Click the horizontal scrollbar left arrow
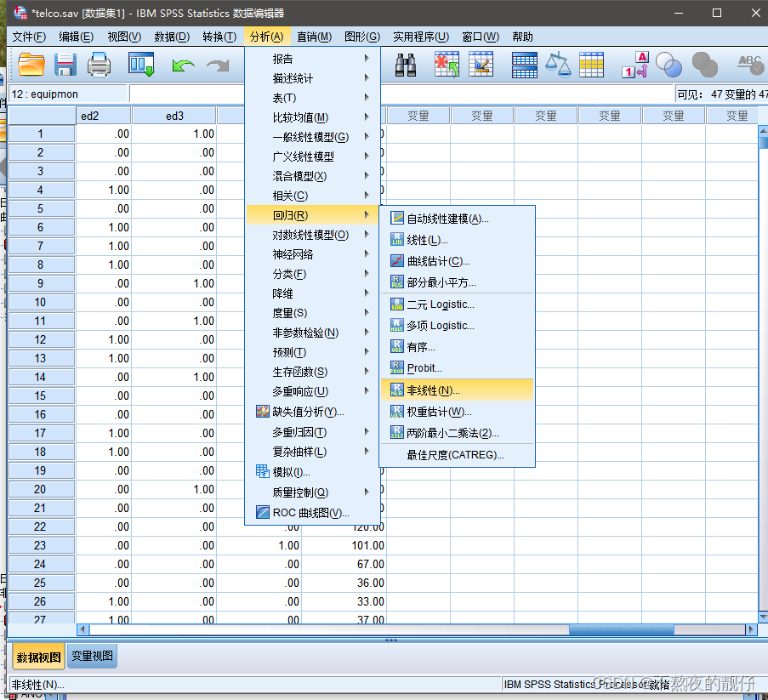Image resolution: width=768 pixels, height=700 pixels. point(82,629)
